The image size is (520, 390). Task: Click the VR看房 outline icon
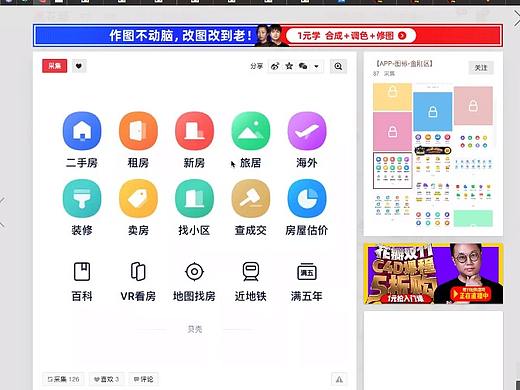[138, 271]
